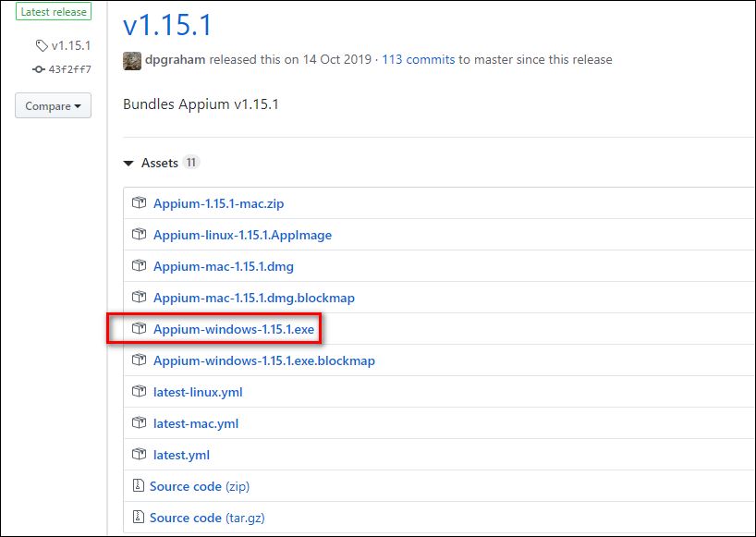Click the file icon beside Source code (tar.gz)
The height and width of the screenshot is (537, 756).
point(139,518)
